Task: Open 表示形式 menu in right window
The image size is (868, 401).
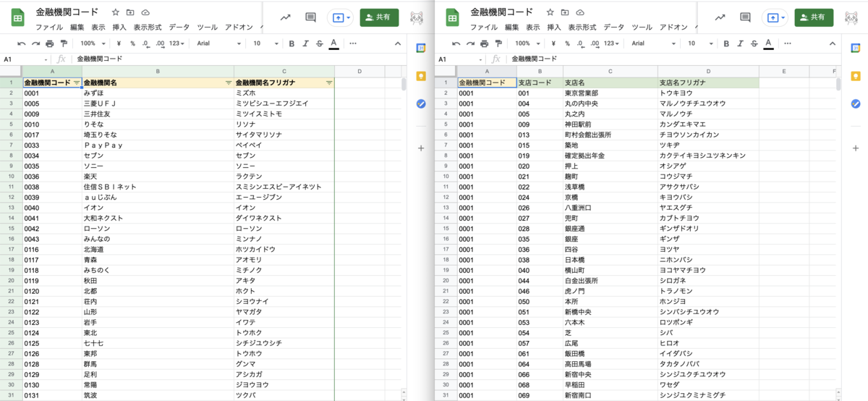Action: click(x=582, y=28)
